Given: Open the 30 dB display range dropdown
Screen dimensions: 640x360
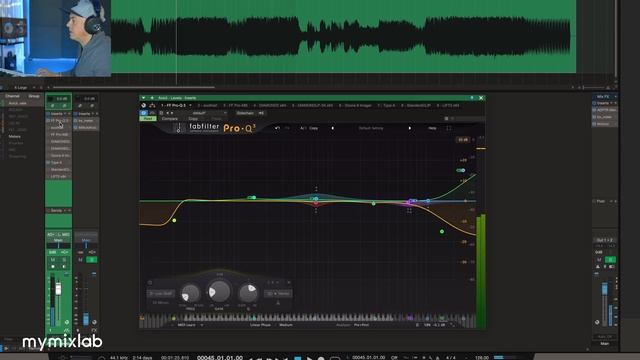Looking at the screenshot, I should pyautogui.click(x=463, y=140).
